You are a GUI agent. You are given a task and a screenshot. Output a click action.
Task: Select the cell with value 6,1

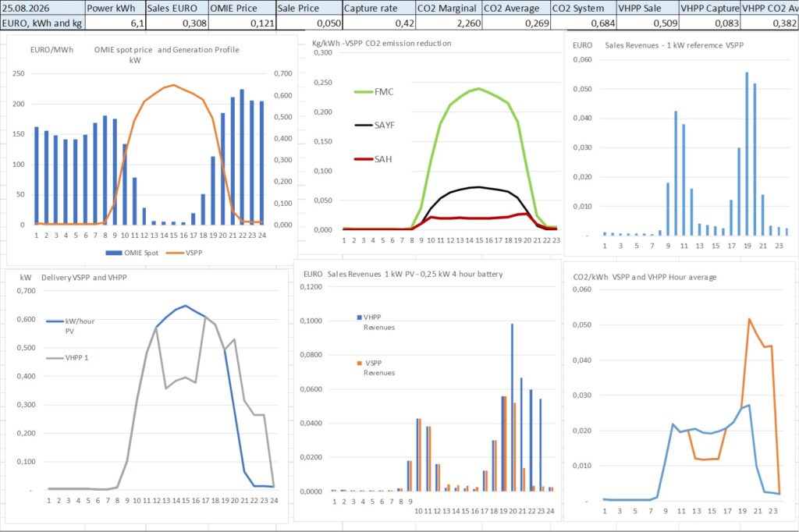pyautogui.click(x=115, y=23)
